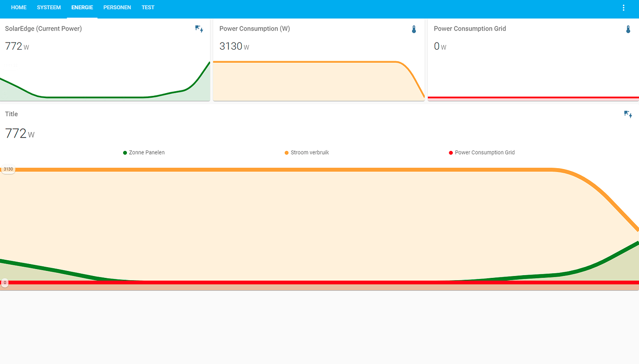Click the orange Stroom verbruik legend dot
The width and height of the screenshot is (639, 364).
coord(286,152)
